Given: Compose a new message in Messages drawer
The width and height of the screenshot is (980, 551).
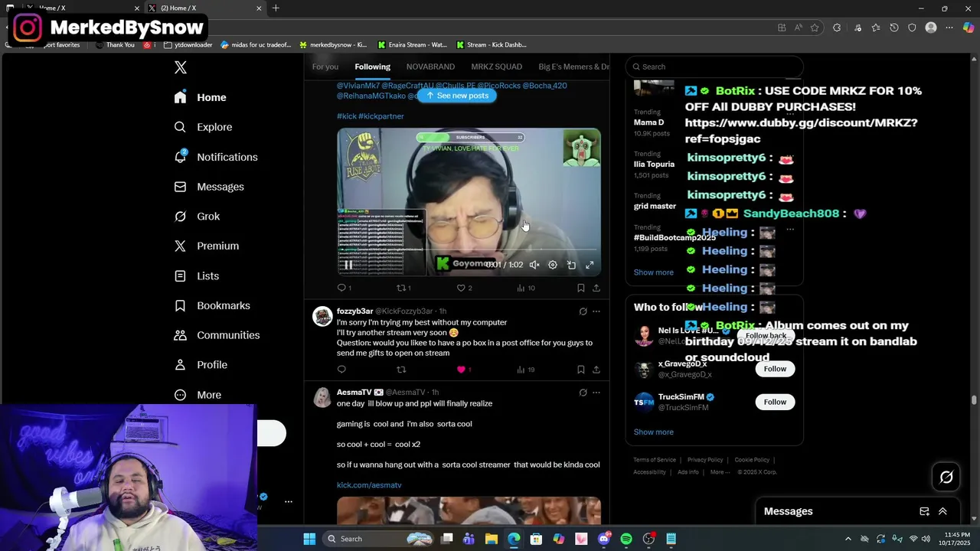Looking at the screenshot, I should coord(924,511).
